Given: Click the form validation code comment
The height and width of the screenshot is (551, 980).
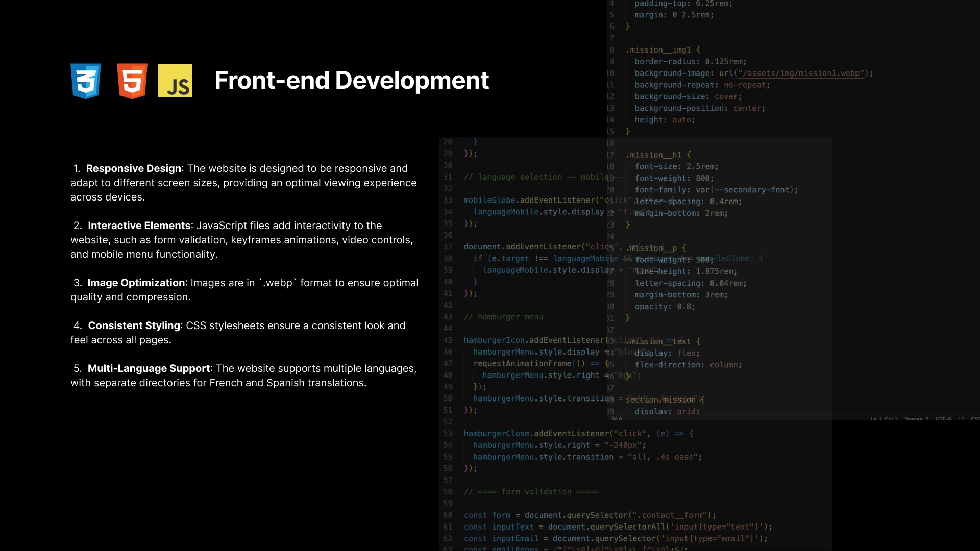Looking at the screenshot, I should pyautogui.click(x=531, y=492).
